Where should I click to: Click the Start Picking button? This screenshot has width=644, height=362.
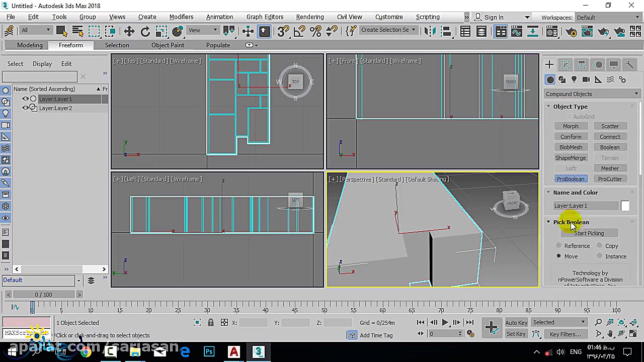[x=589, y=233]
